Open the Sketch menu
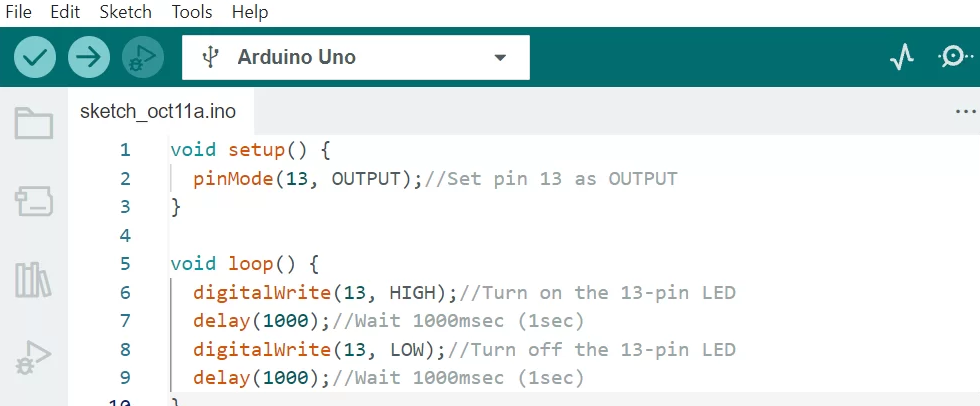The width and height of the screenshot is (980, 406). pos(126,12)
